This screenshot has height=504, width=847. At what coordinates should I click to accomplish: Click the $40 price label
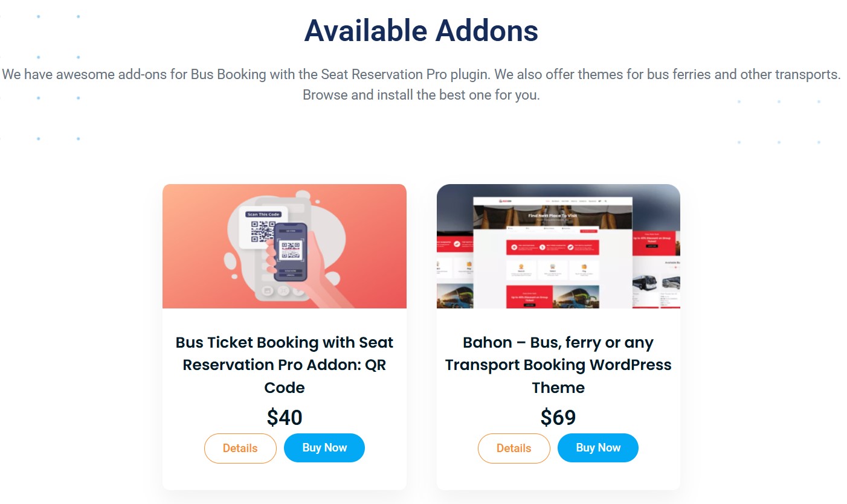point(285,417)
